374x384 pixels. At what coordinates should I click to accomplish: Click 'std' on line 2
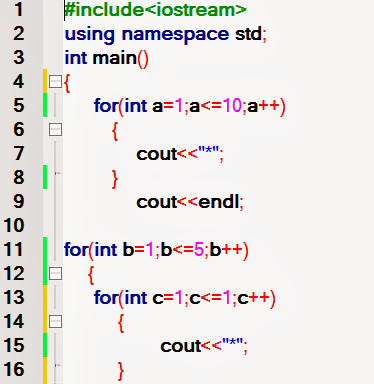tap(248, 33)
